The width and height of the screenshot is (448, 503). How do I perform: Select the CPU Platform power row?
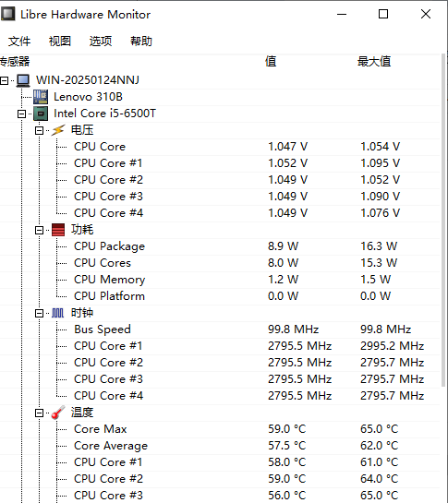coord(220,296)
